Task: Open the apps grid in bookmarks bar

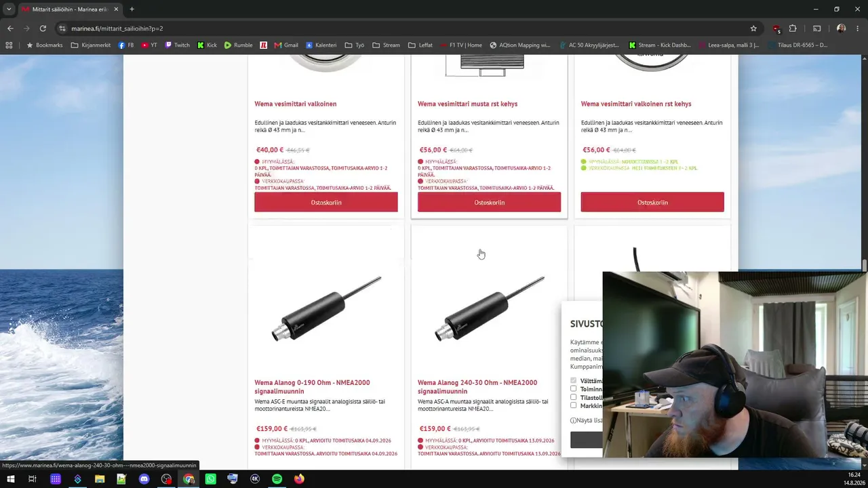Action: (9, 45)
